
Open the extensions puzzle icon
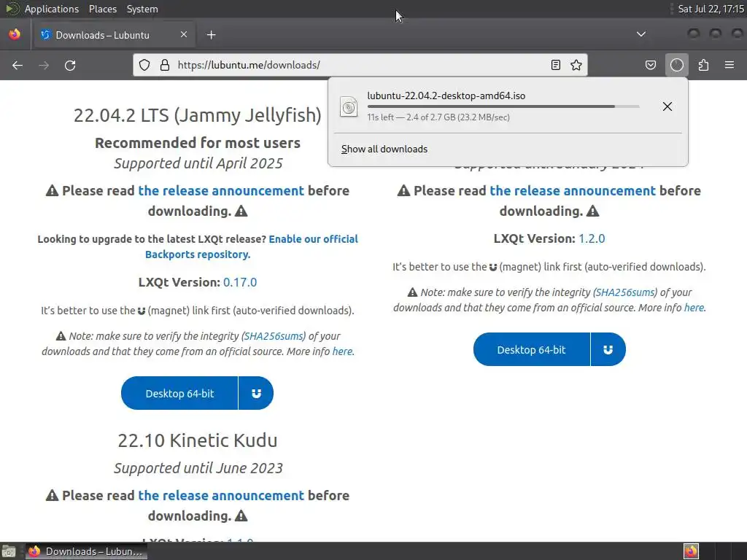703,65
